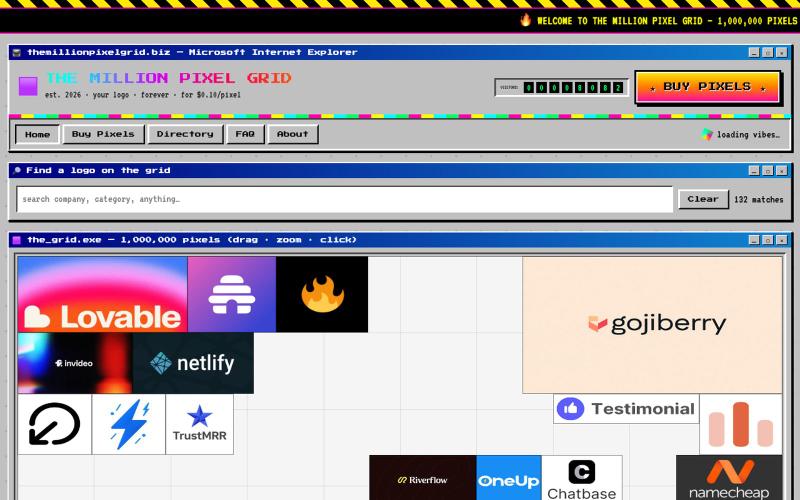Image resolution: width=800 pixels, height=500 pixels.
Task: Focus the logo search input field
Action: point(344,199)
